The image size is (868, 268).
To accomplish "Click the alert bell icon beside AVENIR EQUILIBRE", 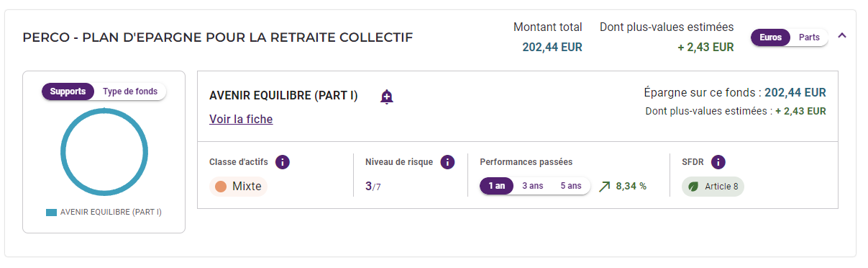I will click(x=387, y=97).
